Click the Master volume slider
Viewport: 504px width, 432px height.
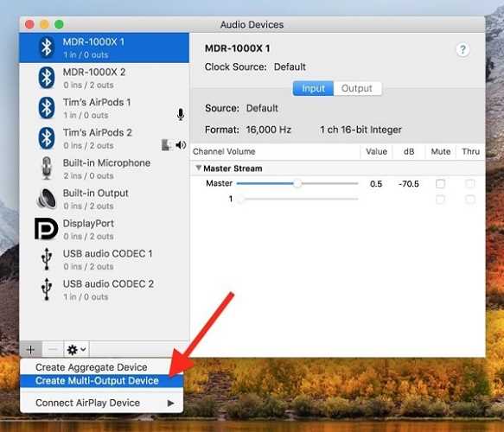(x=297, y=183)
